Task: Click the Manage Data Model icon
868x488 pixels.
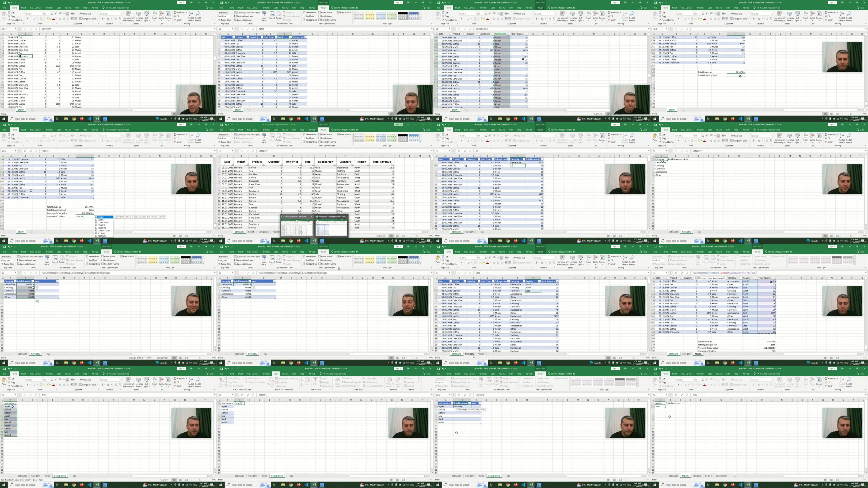Action: coord(364,386)
